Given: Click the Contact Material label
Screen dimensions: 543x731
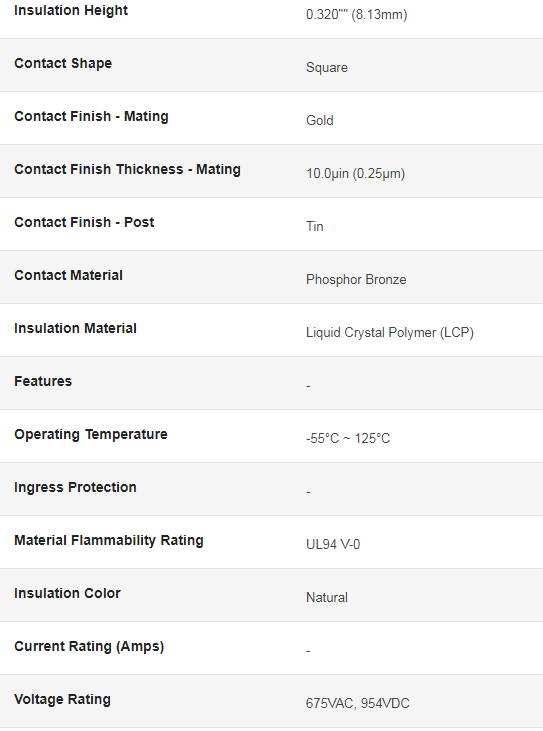Looking at the screenshot, I should pyautogui.click(x=69, y=276).
